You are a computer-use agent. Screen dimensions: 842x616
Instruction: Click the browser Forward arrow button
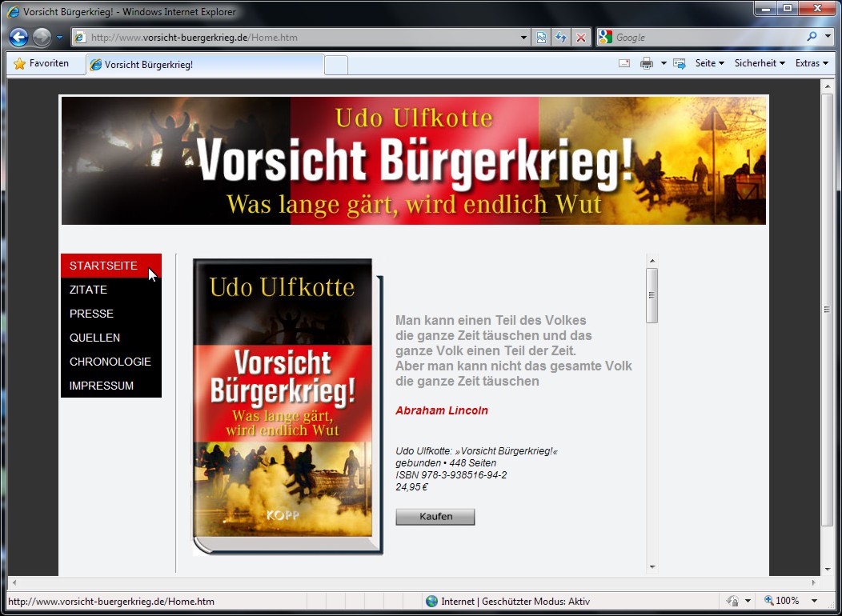click(x=42, y=37)
